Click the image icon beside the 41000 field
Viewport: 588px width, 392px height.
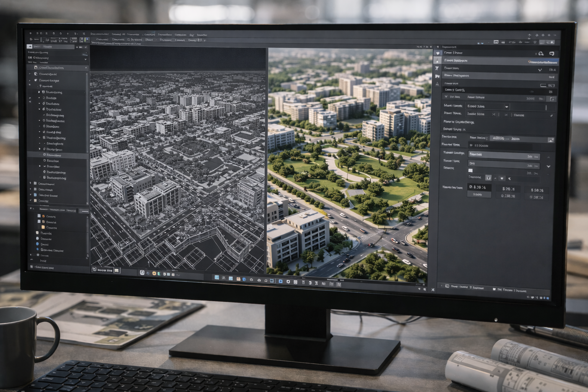pyautogui.click(x=550, y=140)
